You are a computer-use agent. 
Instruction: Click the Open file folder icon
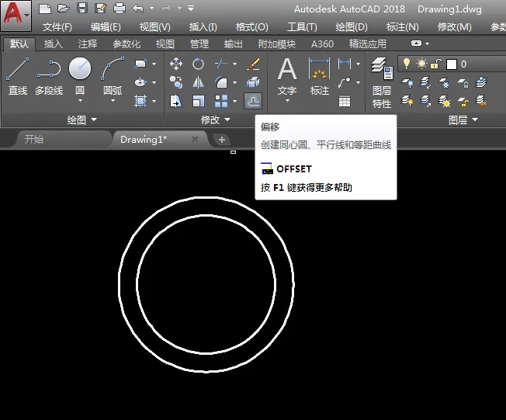point(64,9)
